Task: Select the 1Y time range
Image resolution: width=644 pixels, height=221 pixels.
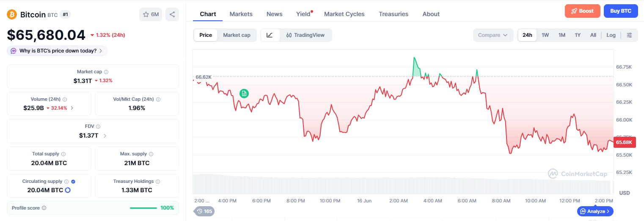Action: 578,35
